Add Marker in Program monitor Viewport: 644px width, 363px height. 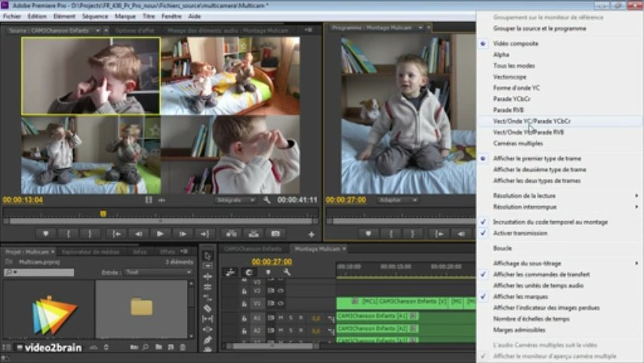click(x=368, y=234)
